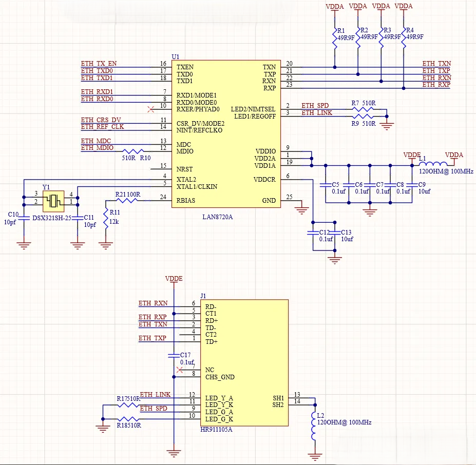The width and height of the screenshot is (476, 465).
Task: Select capacitor C13 10uf symbol
Action: [335, 232]
